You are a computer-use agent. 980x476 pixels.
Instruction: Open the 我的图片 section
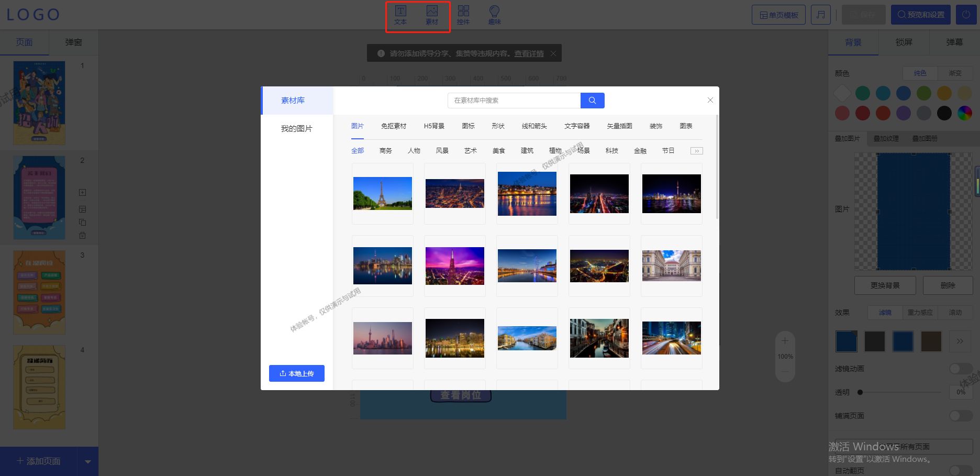coord(297,129)
